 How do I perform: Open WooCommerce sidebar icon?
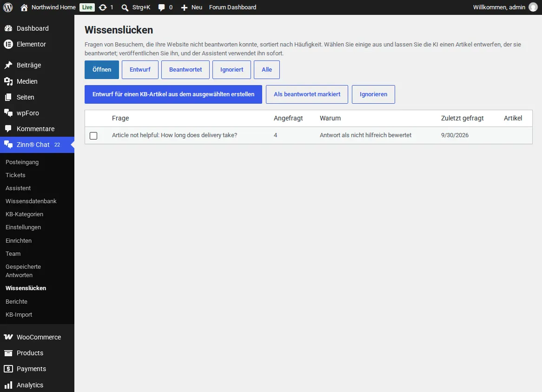[8, 337]
